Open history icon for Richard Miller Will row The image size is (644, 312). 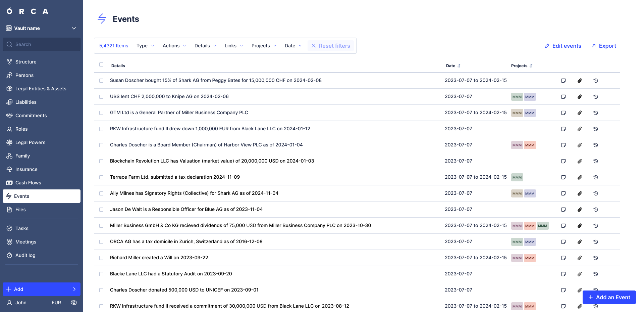click(596, 258)
